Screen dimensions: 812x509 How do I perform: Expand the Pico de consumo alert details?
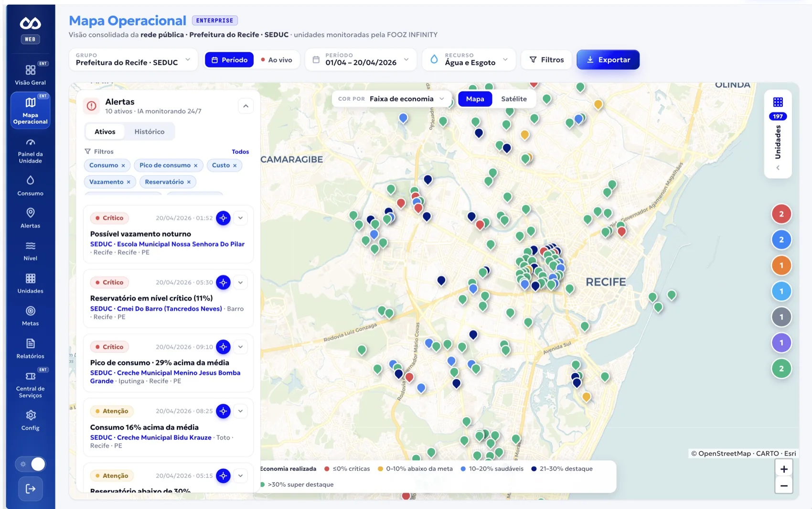[241, 347]
